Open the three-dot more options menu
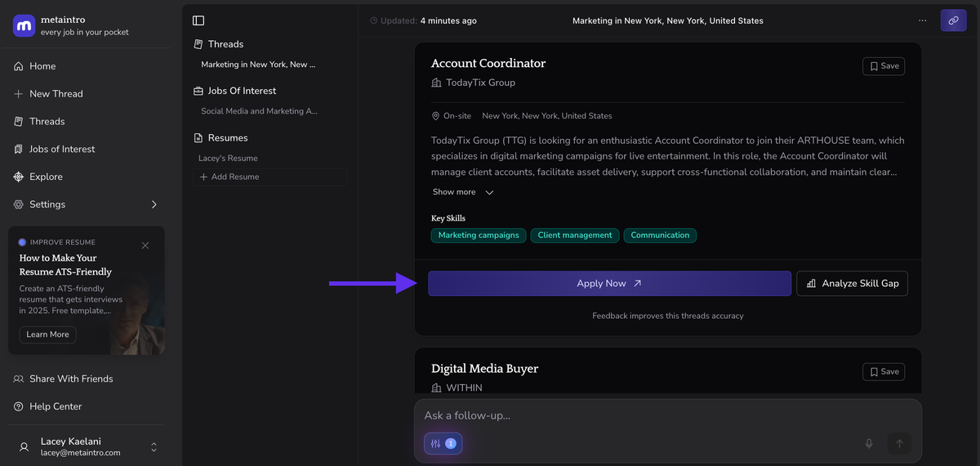This screenshot has width=980, height=466. pyautogui.click(x=922, y=20)
